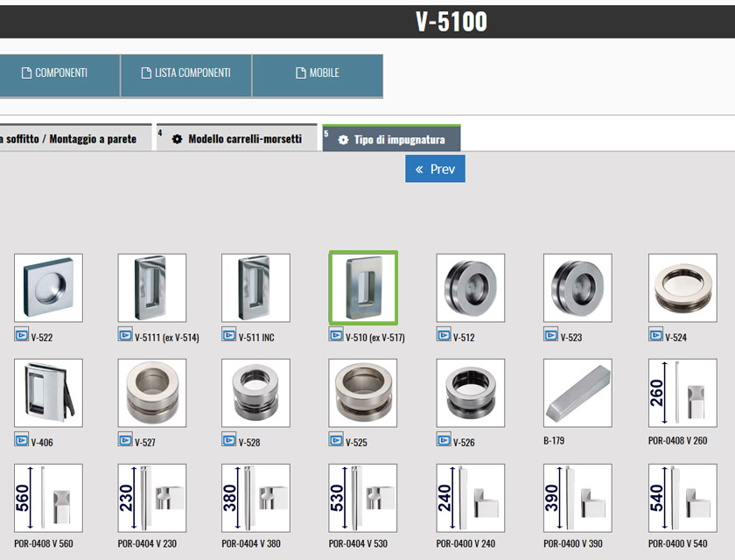Switch to the Montaggio a parete tab
The width and height of the screenshot is (735, 560).
coord(75,138)
